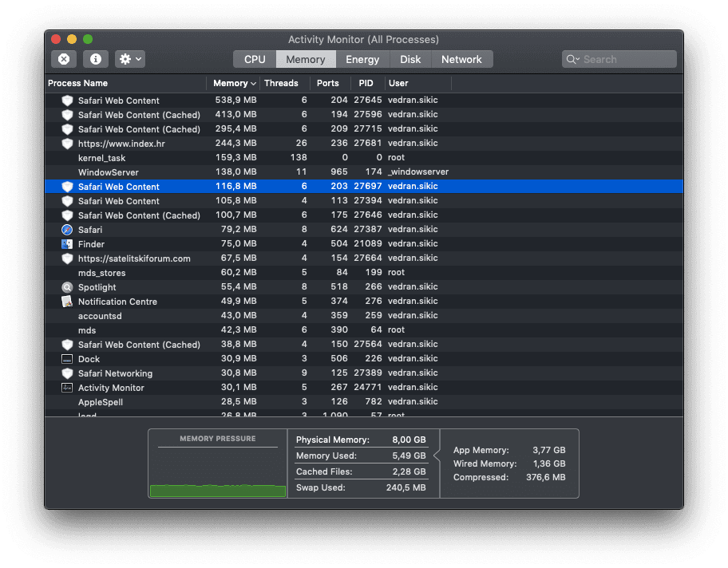Select the Finder process name
This screenshot has height=568, width=728.
point(91,244)
